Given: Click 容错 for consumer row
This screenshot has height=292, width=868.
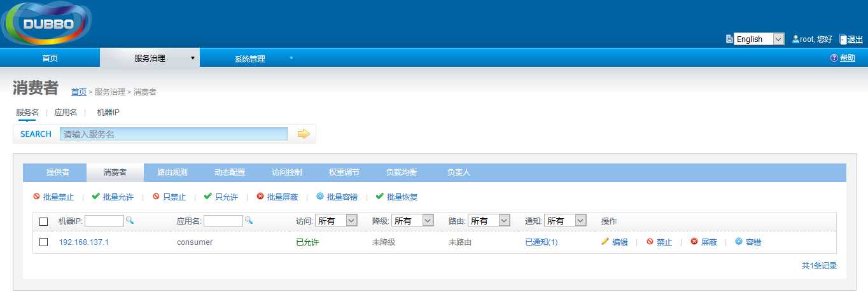Looking at the screenshot, I should pyautogui.click(x=748, y=242).
